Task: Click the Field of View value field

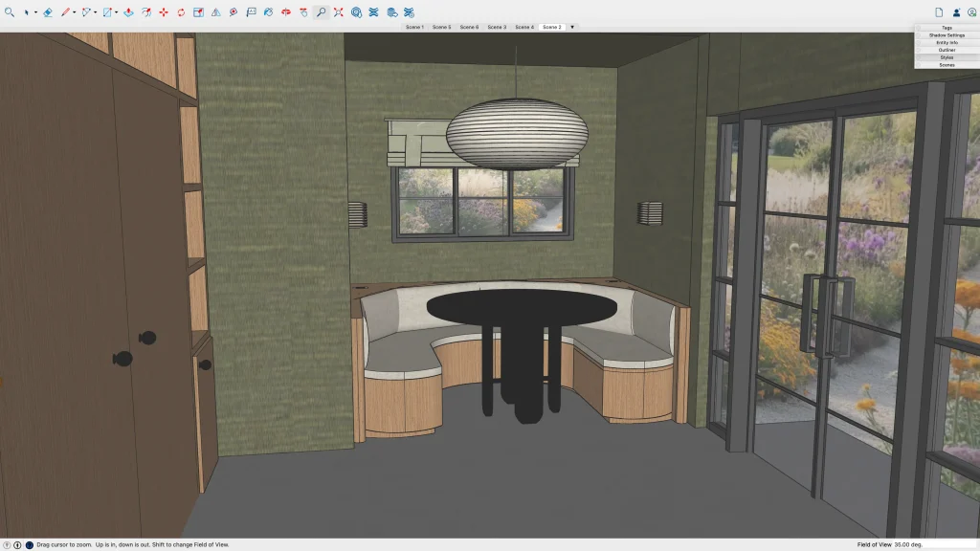Action: [903, 544]
